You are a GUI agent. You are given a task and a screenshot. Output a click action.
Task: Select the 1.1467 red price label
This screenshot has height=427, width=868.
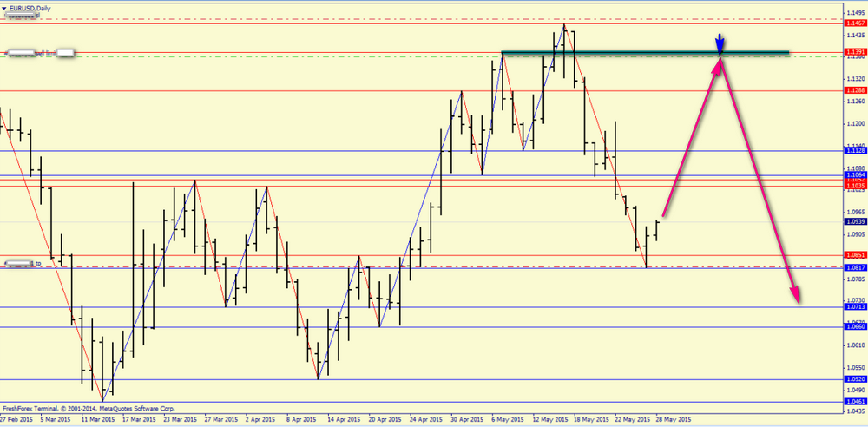(856, 23)
